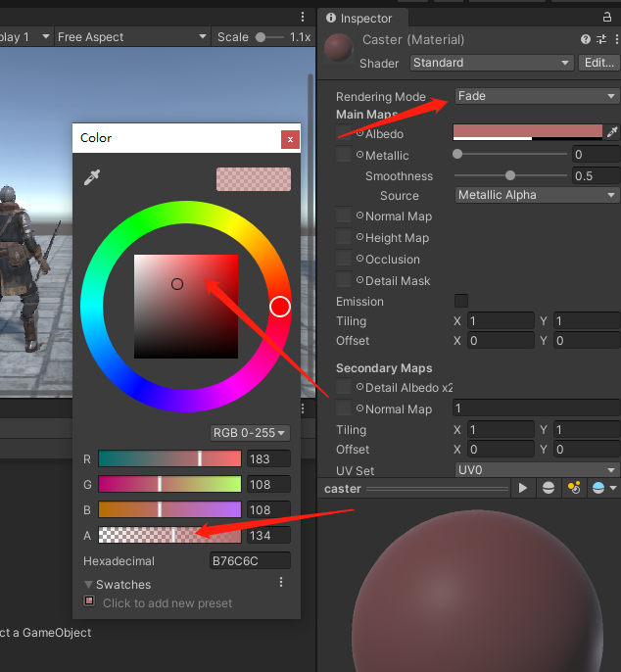Open the UV Set UV0 dropdown
Image resolution: width=621 pixels, height=672 pixels.
(x=537, y=470)
